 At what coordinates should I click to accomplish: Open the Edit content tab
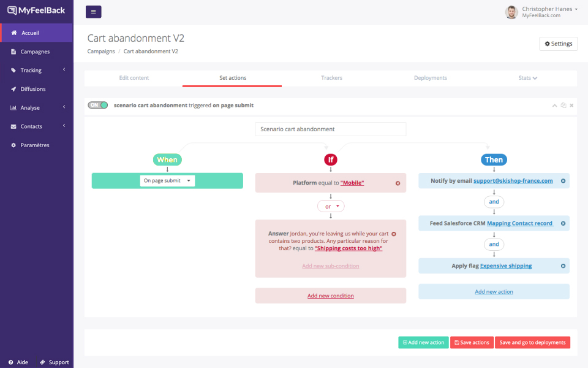(134, 77)
